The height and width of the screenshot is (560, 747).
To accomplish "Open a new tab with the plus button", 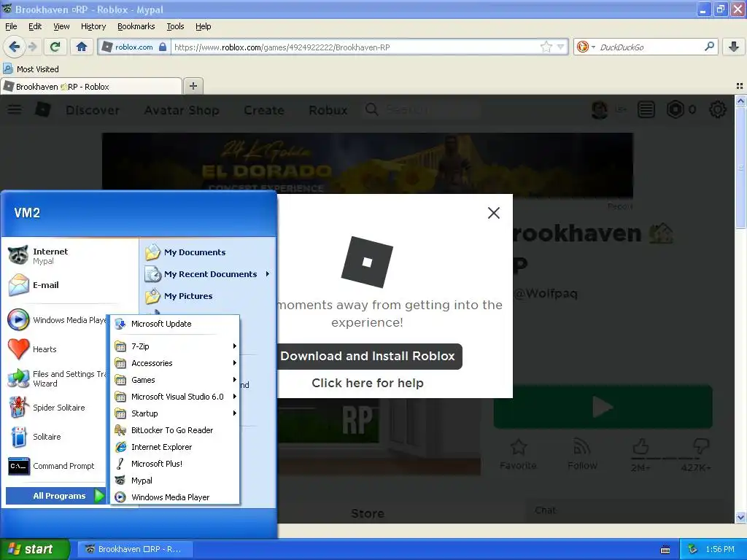I will coord(193,86).
